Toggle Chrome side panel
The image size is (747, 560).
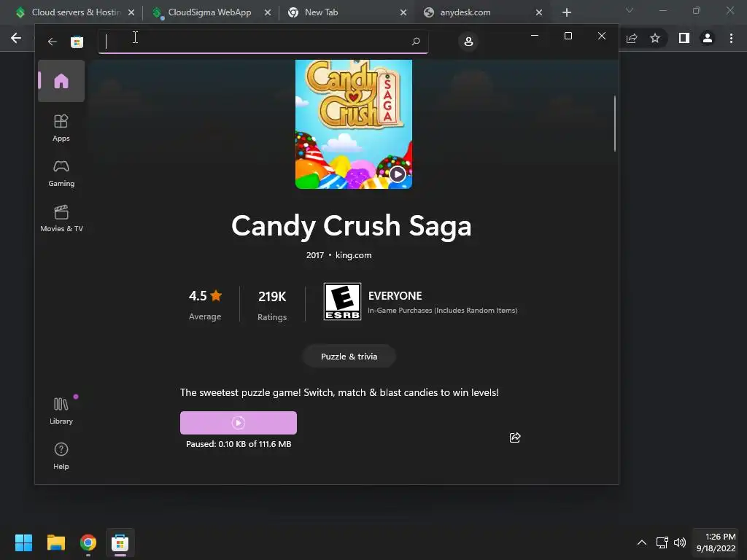click(684, 38)
